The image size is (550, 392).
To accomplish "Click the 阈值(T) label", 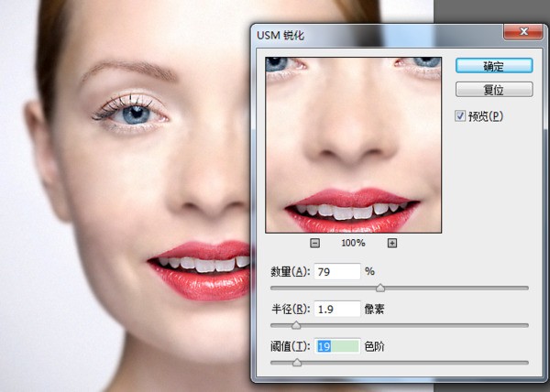I will 290,347.
